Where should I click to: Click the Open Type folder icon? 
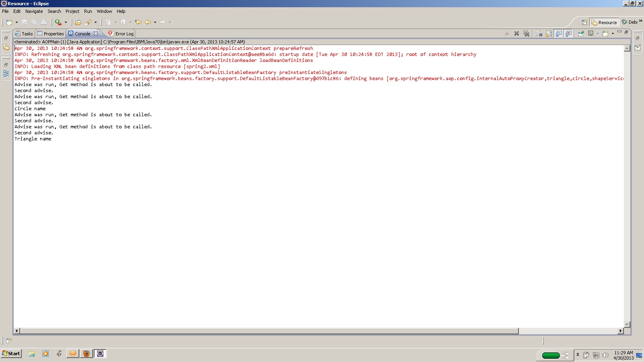(78, 22)
